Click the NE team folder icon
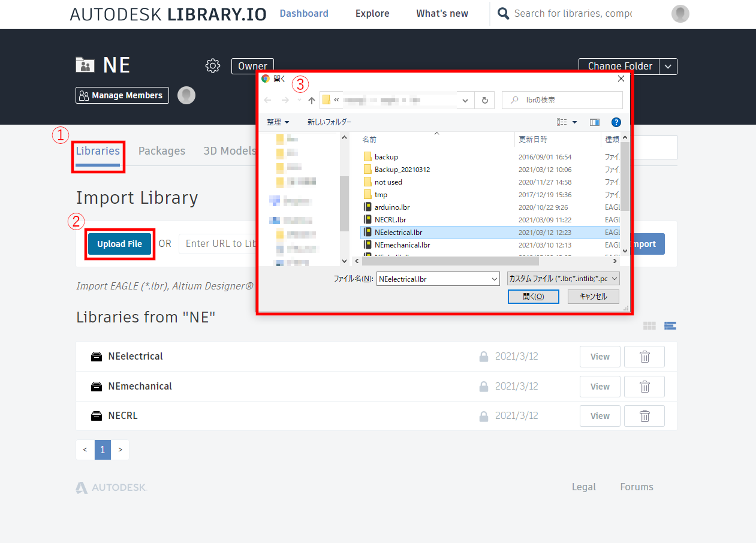Viewport: 756px width, 543px height. point(85,65)
